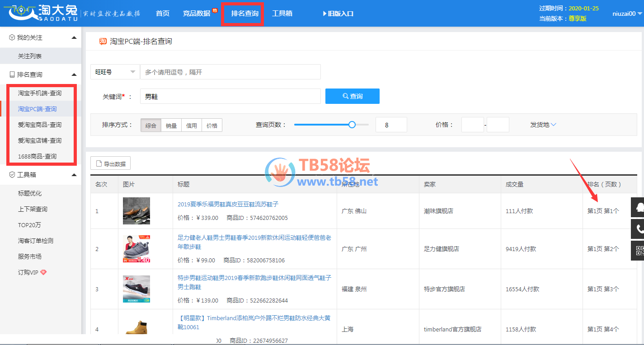Viewport: 644px width, 345px height.
Task: Open the QR code floating icon
Action: click(x=638, y=251)
